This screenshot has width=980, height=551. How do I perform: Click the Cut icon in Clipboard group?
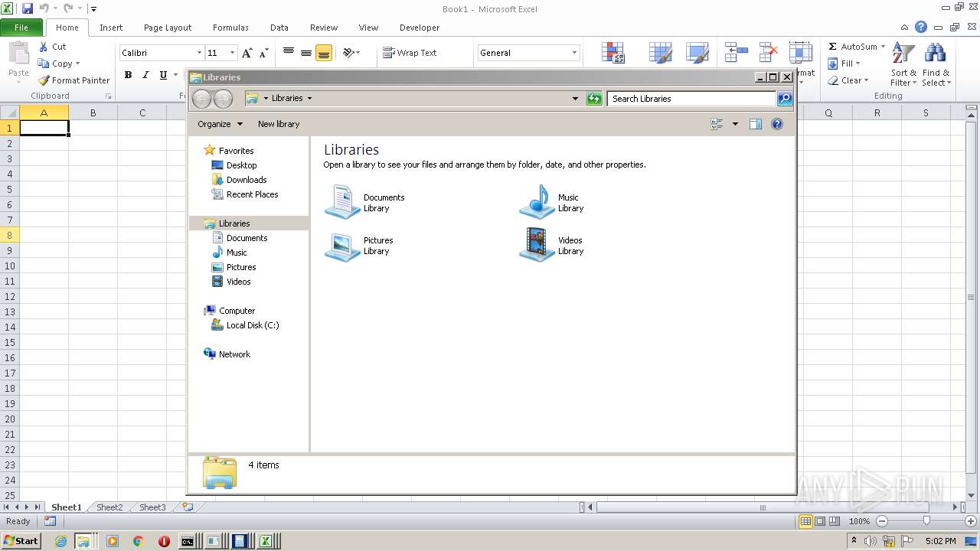click(44, 47)
